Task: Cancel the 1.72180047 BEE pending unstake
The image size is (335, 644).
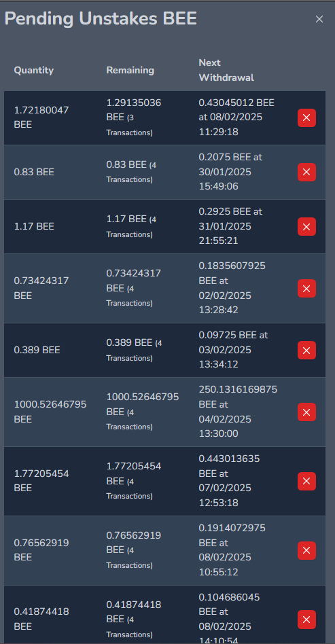Action: tap(306, 118)
